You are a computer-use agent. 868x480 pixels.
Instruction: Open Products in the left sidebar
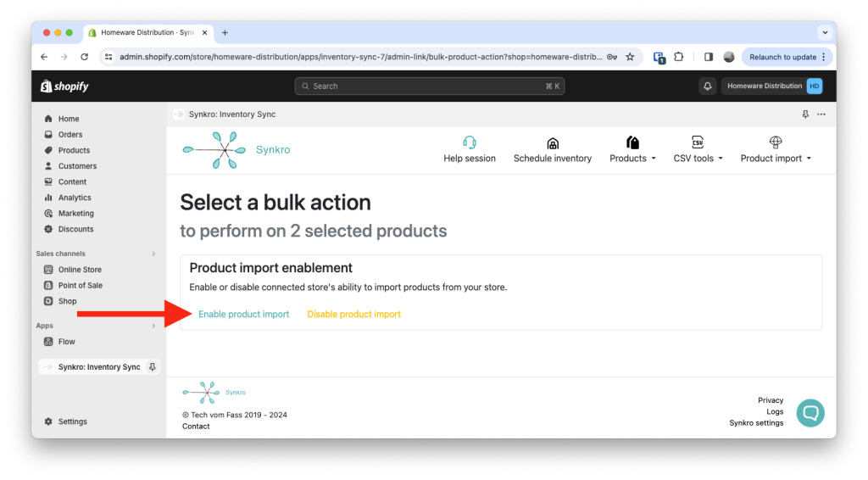point(74,150)
